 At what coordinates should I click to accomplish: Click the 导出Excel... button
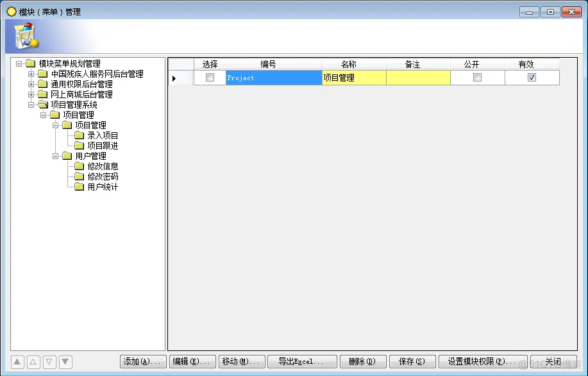[302, 362]
